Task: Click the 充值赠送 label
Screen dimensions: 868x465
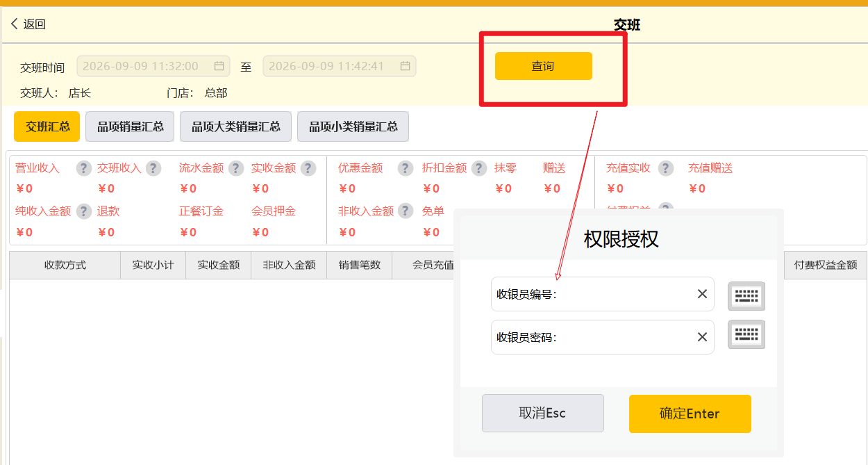Action: (710, 168)
